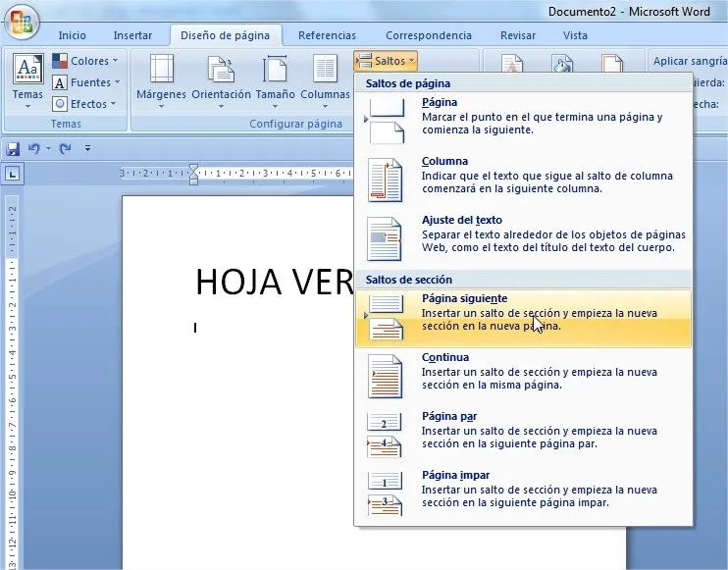Open the Correspondencia tab

pyautogui.click(x=429, y=35)
